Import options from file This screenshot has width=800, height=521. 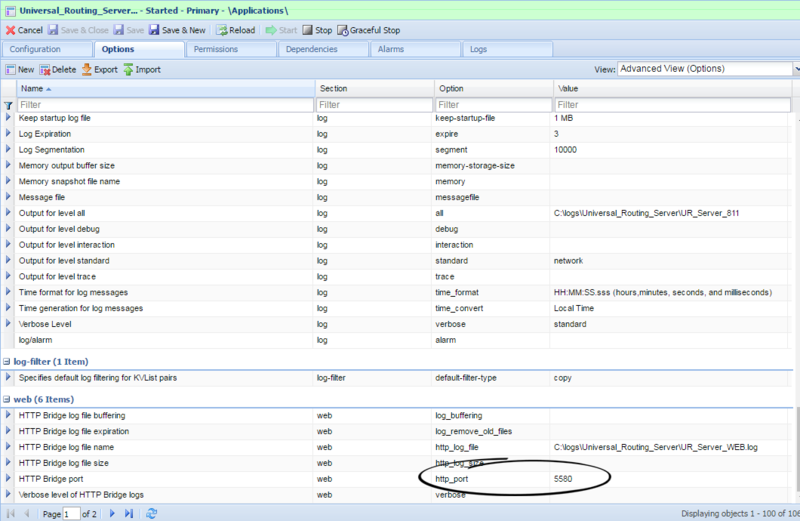142,69
